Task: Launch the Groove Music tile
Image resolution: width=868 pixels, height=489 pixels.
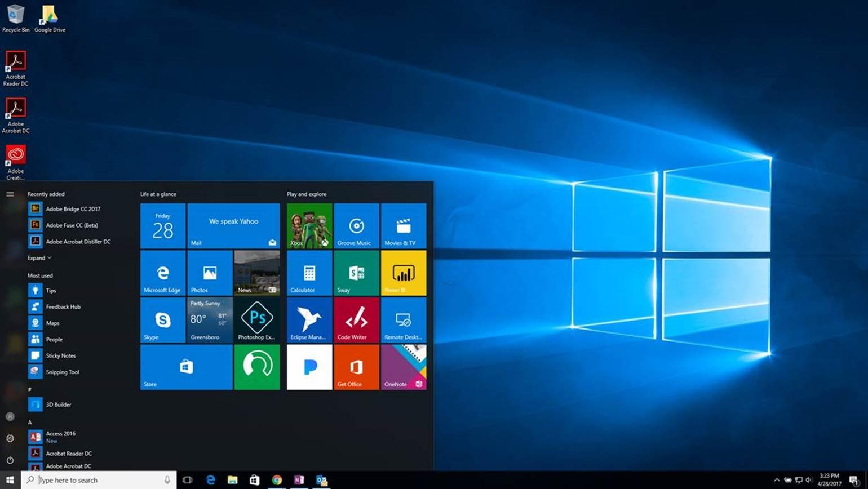Action: point(356,226)
